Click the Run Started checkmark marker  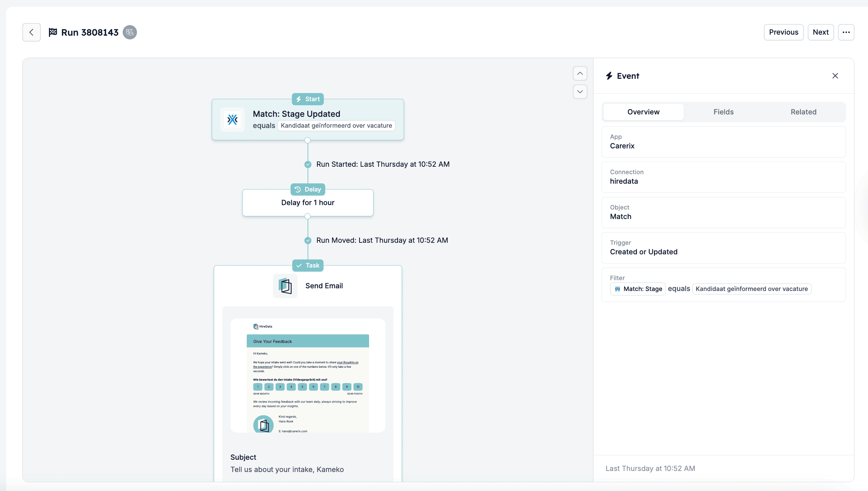click(308, 164)
